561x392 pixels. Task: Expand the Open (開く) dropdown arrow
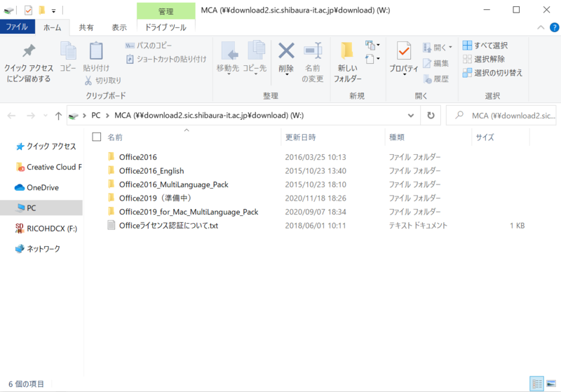450,47
